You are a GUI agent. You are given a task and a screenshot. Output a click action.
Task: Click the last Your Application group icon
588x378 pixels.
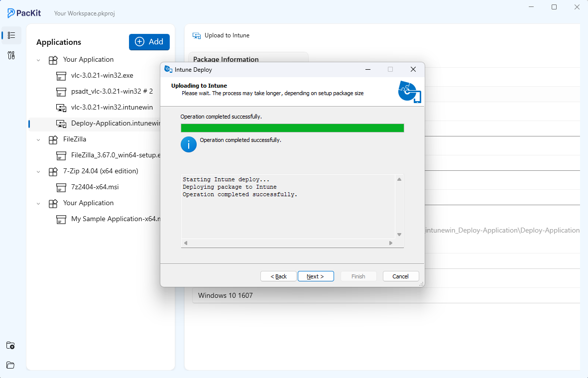click(x=53, y=203)
